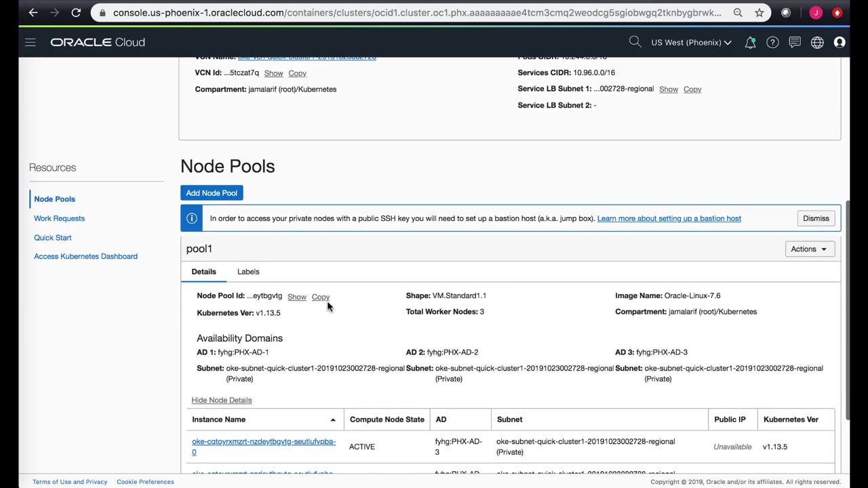Select Node Pools in Resources
Screen dimensions: 868x488
pos(54,199)
